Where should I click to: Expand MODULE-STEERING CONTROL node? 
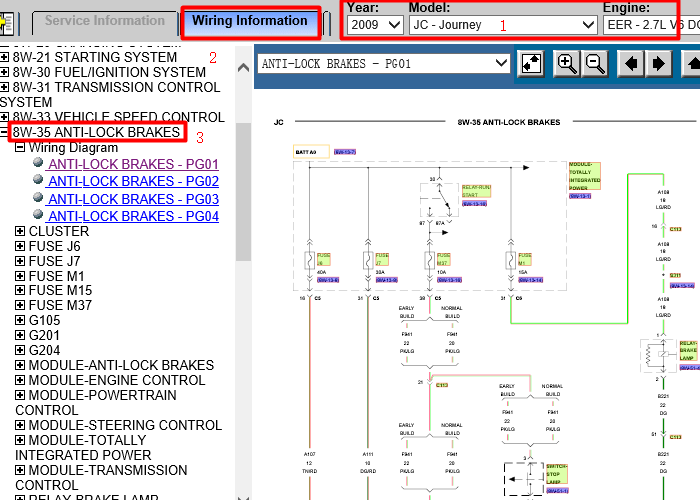click(20, 425)
